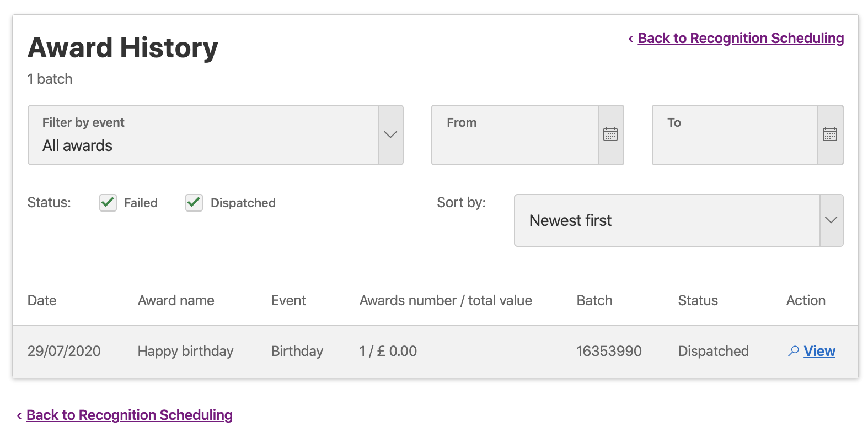Click the Action column header
Image resolution: width=868 pixels, height=443 pixels.
point(806,300)
